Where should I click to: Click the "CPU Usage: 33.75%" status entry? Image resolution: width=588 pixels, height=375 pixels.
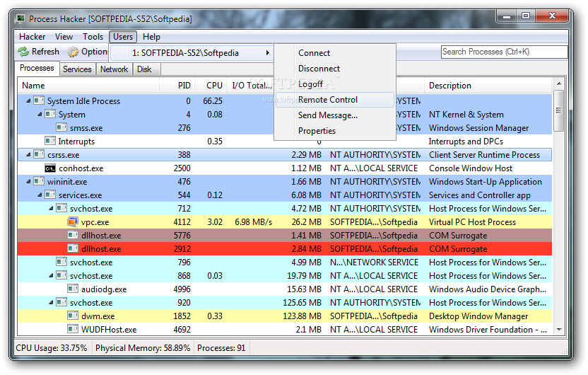[x=52, y=348]
